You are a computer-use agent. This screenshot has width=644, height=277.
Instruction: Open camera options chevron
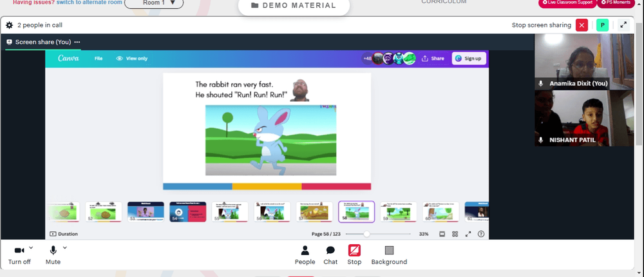(31, 248)
